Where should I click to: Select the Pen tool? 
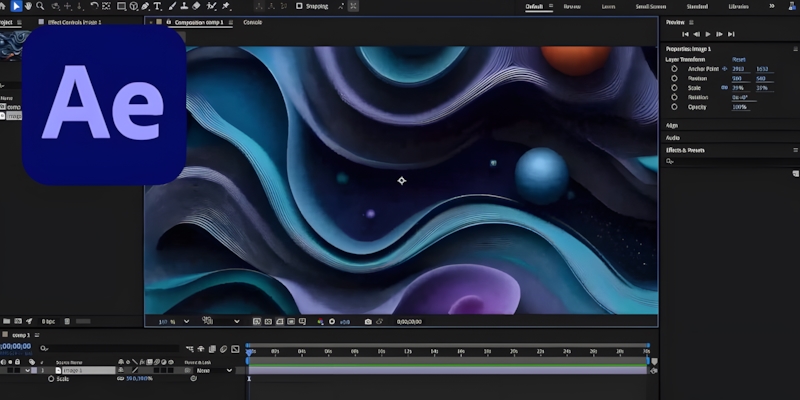[145, 6]
